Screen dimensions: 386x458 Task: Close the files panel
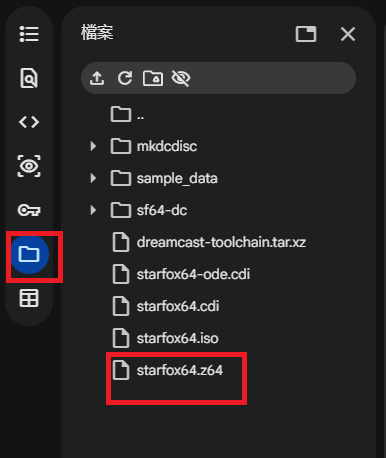348,34
